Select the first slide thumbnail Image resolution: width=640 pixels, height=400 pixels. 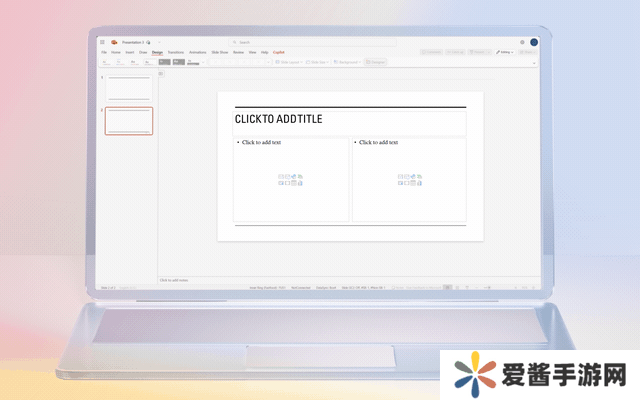pos(129,87)
